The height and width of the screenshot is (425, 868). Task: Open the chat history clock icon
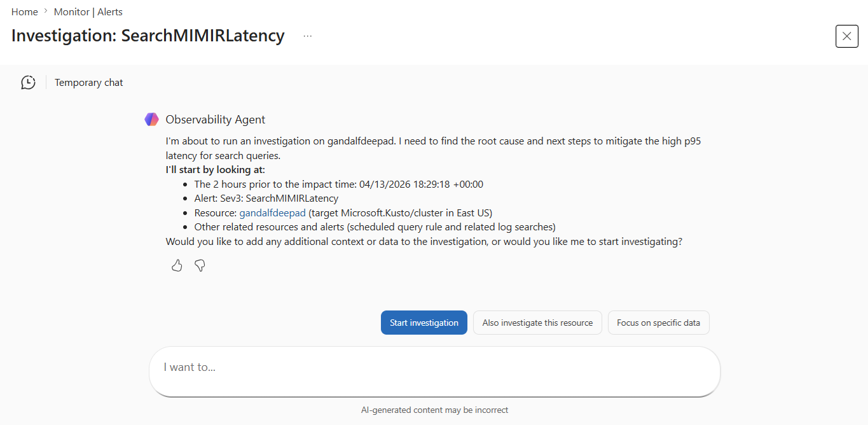point(28,83)
